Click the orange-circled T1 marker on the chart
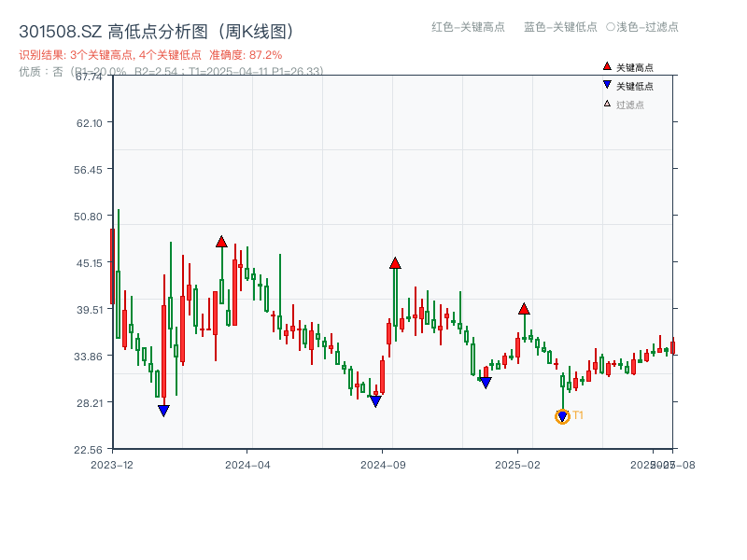The image size is (747, 560). click(x=563, y=416)
